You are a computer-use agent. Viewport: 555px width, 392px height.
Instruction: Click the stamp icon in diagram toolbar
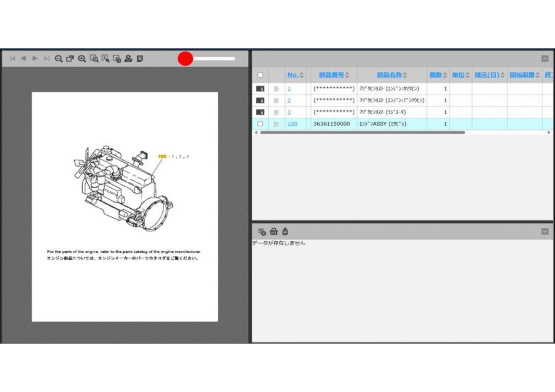coord(129,59)
